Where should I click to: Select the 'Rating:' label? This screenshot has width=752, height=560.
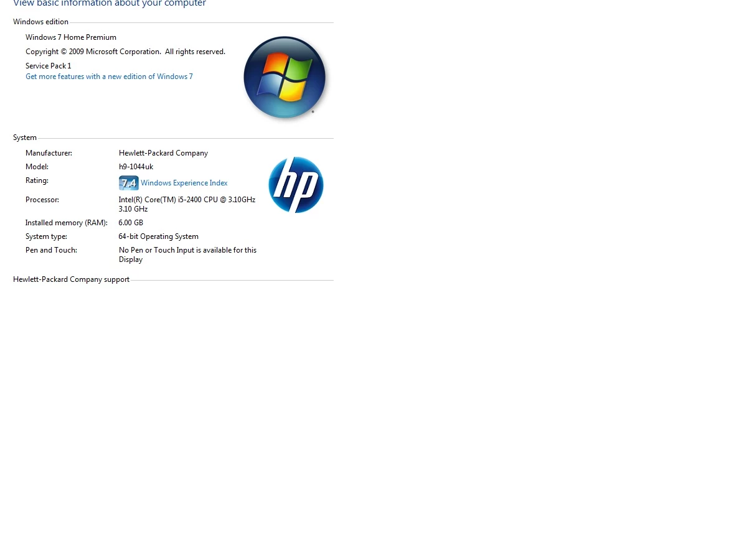(37, 180)
